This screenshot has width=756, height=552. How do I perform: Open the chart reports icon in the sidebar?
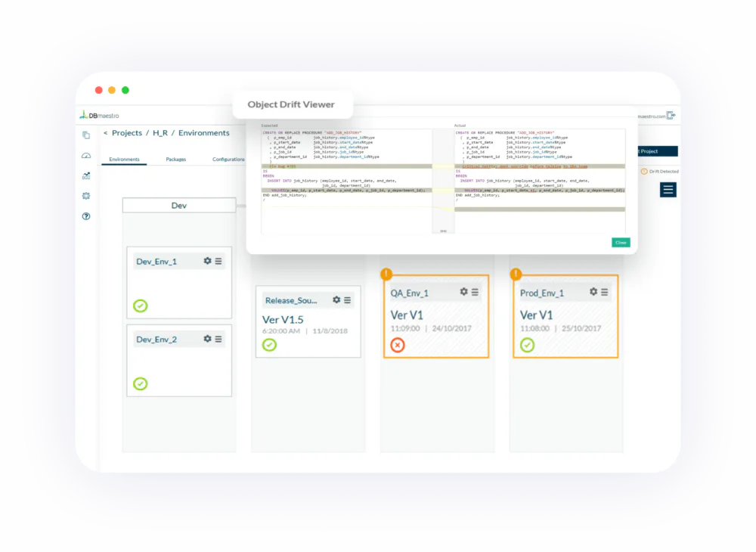click(86, 176)
